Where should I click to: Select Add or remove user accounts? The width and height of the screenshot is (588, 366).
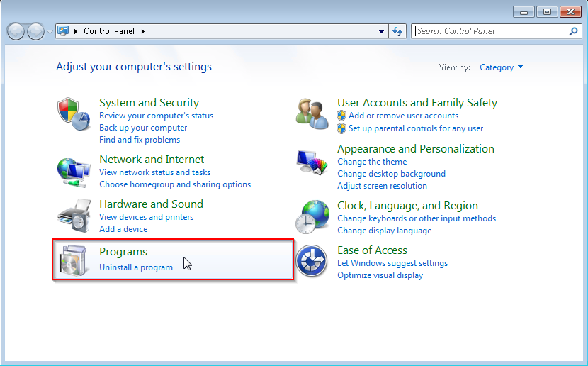(403, 116)
